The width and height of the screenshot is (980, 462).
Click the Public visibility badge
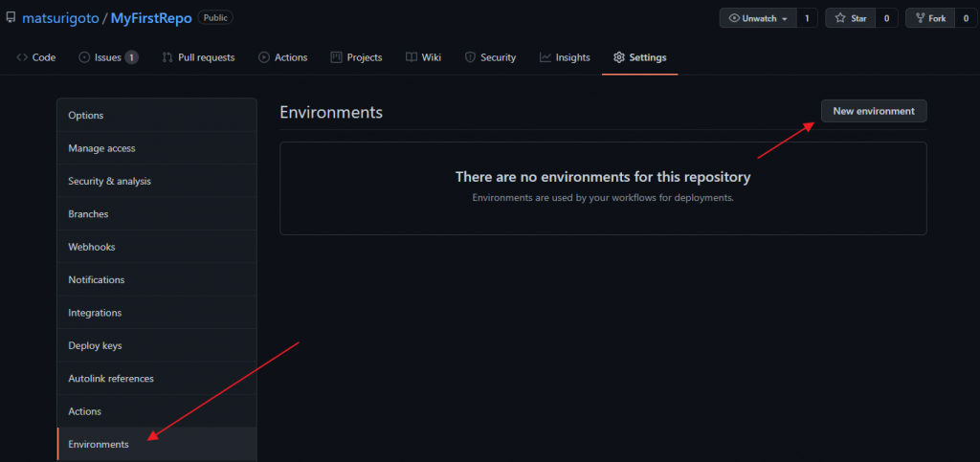click(x=215, y=18)
